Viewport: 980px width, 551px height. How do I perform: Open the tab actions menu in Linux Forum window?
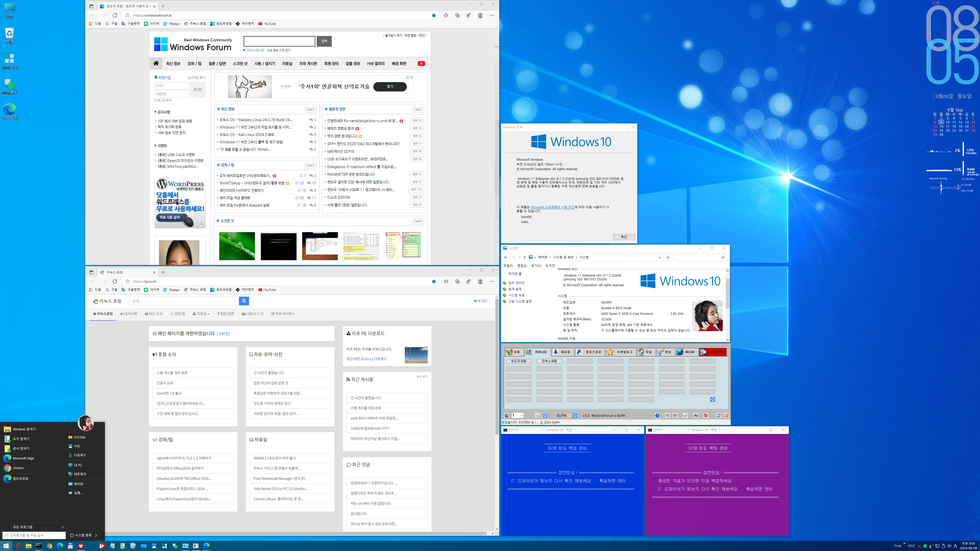[x=91, y=272]
